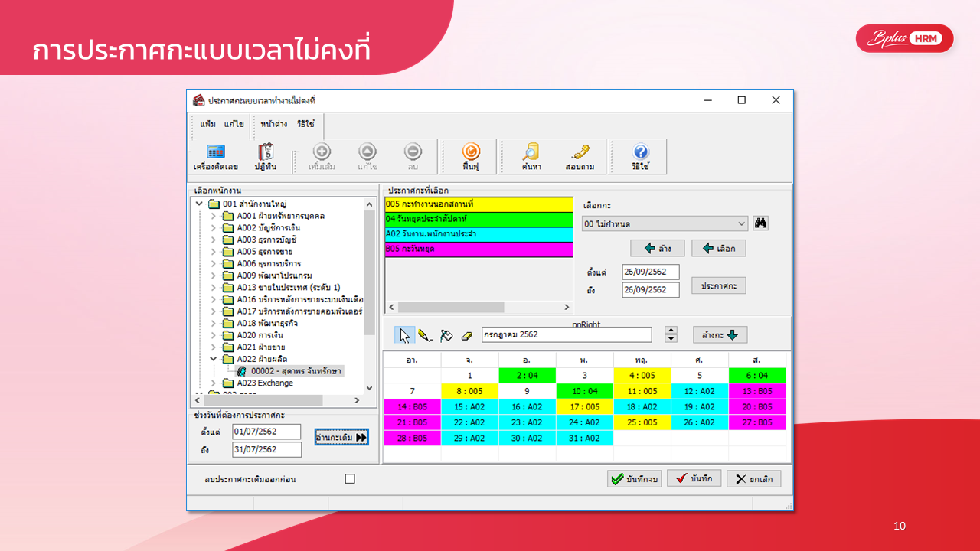This screenshot has width=980, height=551.
Task: Expand the A001 ฝ่ายทรัพยากรบุคคล folder
Action: coord(214,216)
